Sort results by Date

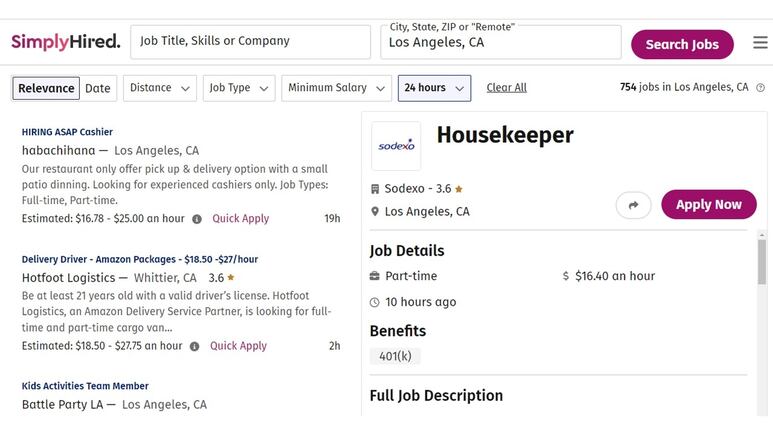[98, 88]
